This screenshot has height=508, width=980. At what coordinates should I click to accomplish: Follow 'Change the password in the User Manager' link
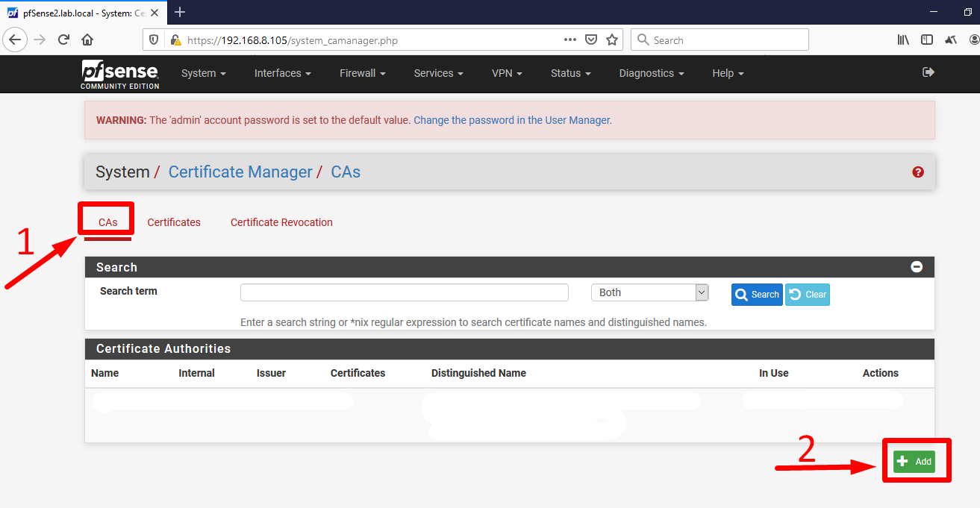pyautogui.click(x=513, y=120)
